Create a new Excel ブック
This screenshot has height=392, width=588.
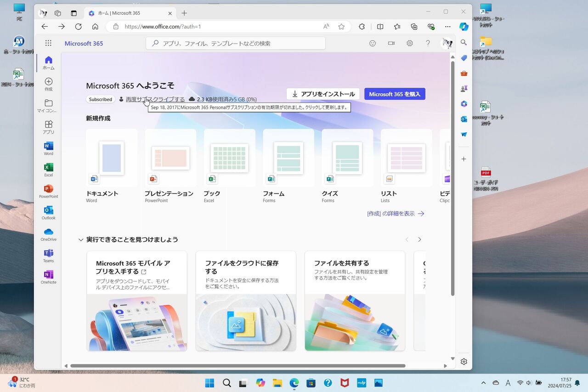coord(230,166)
